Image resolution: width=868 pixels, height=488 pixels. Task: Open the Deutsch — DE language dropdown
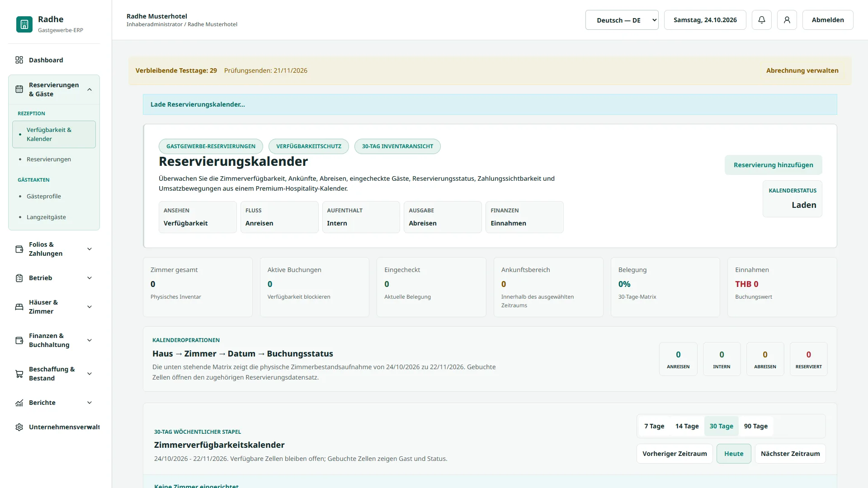[x=622, y=20]
